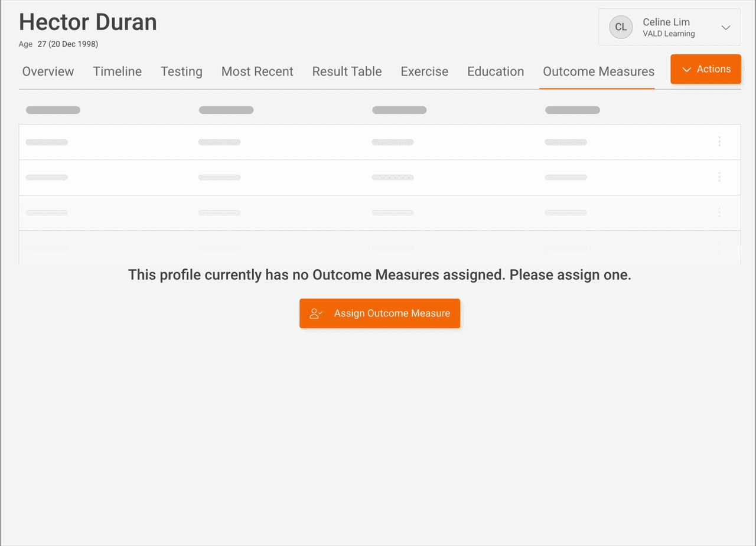Open the Overview tab
Viewport: 756px width, 546px height.
(48, 71)
